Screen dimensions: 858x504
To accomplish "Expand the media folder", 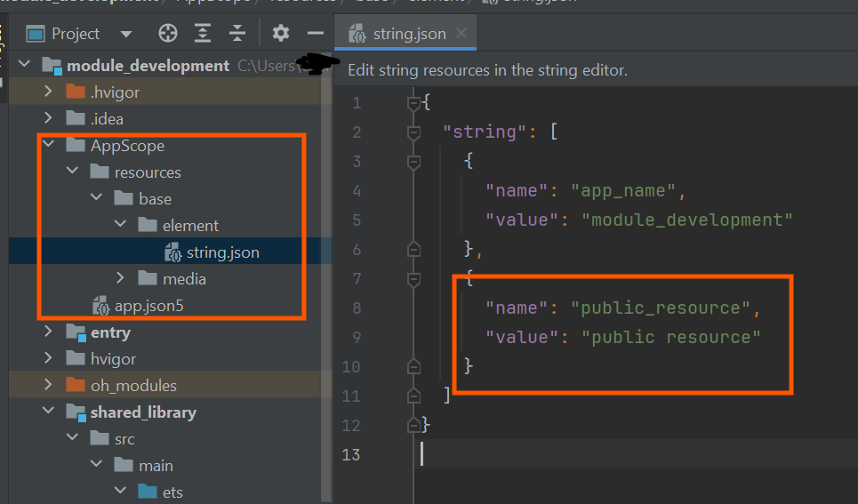I will [121, 279].
